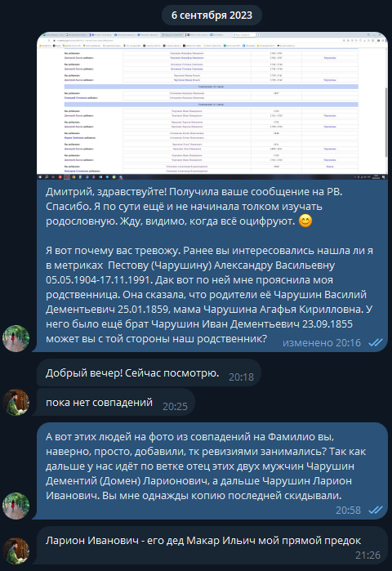Click the 20:58 timestamp

(349, 511)
